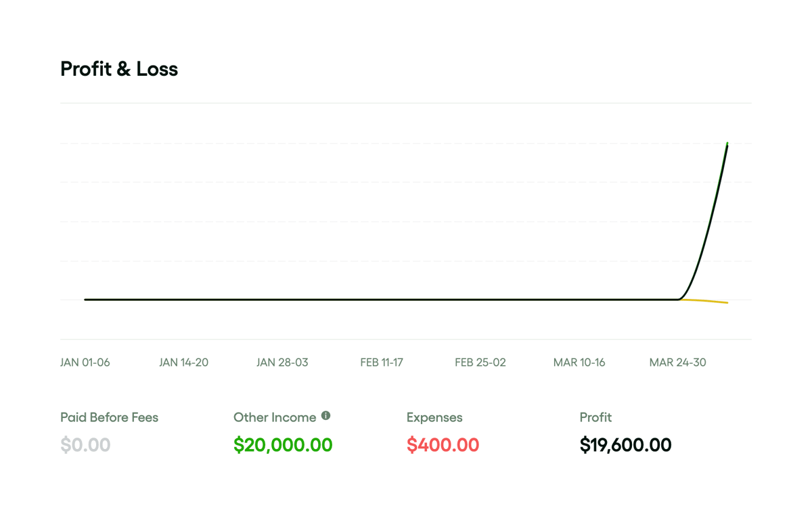Click the FEB 25-02 date range label
Image resolution: width=812 pixels, height=514 pixels.
(x=480, y=362)
